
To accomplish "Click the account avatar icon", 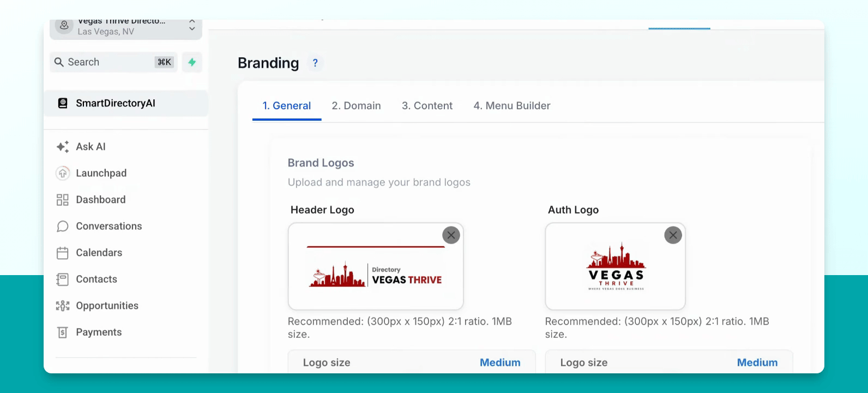I will pos(64,26).
